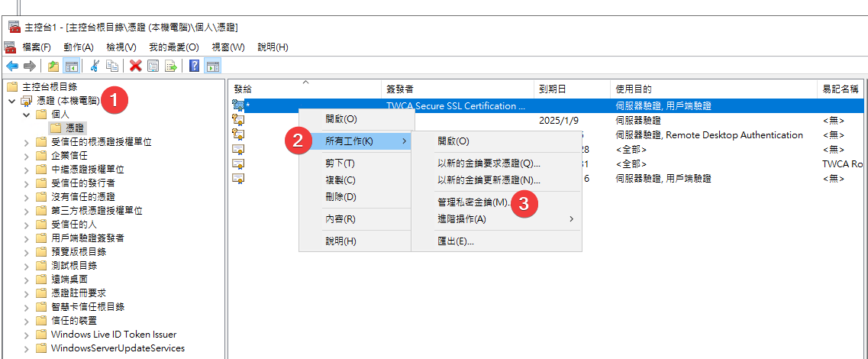868x359 pixels.
Task: Sort by 到期日 column header
Action: click(x=553, y=89)
